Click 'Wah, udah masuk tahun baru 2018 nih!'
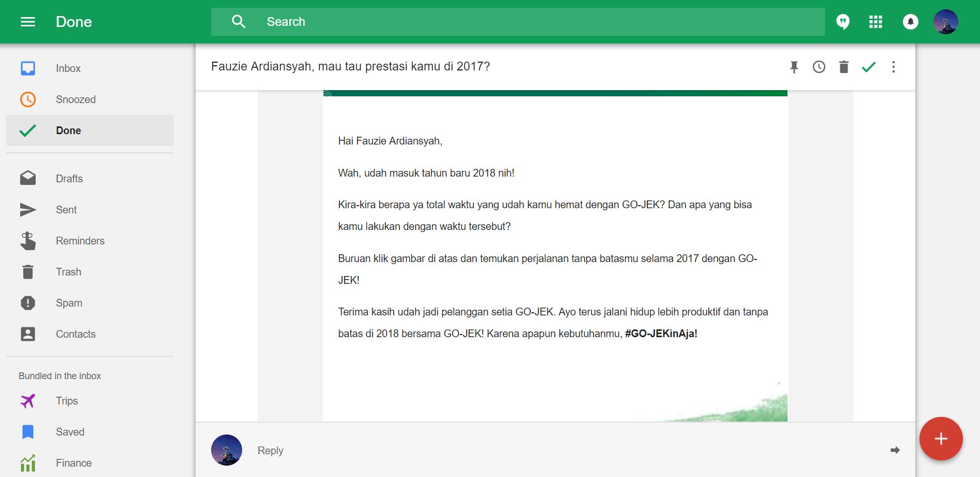Viewport: 980px width, 477px height. point(426,173)
